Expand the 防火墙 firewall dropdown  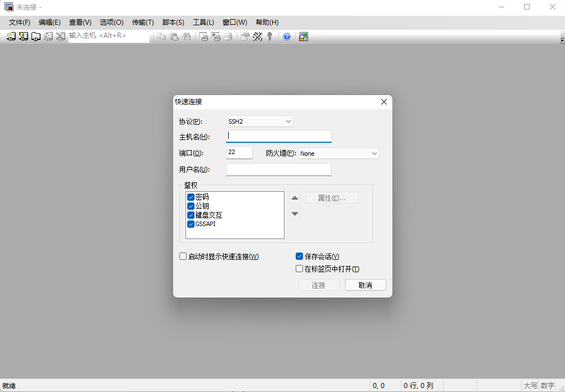374,153
